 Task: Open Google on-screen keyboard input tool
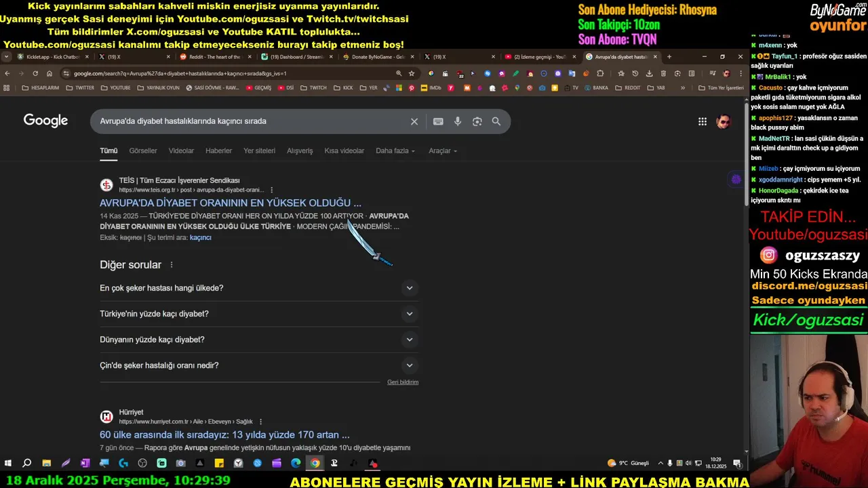click(x=438, y=121)
